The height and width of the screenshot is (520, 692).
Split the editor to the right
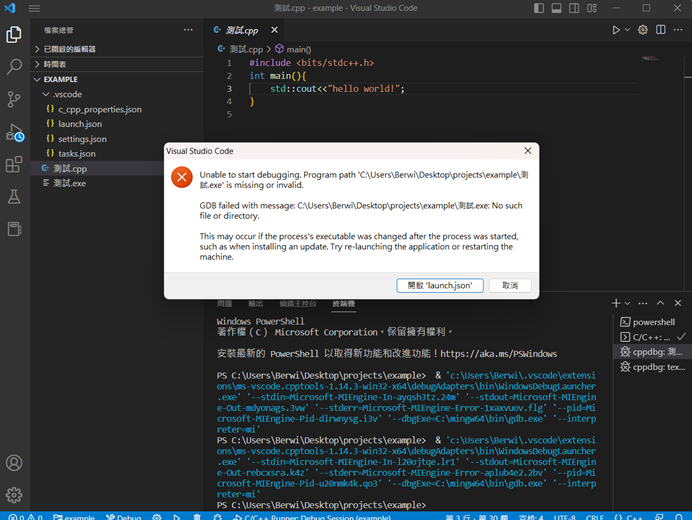[661, 30]
